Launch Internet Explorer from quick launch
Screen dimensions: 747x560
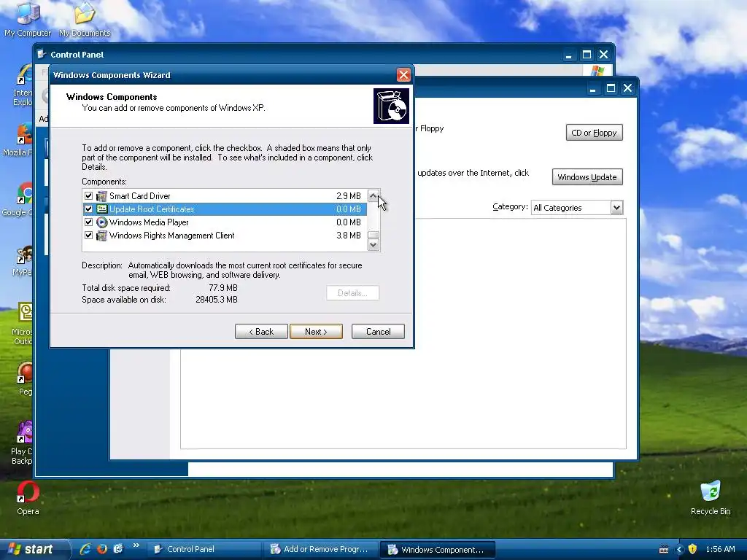[x=86, y=549]
